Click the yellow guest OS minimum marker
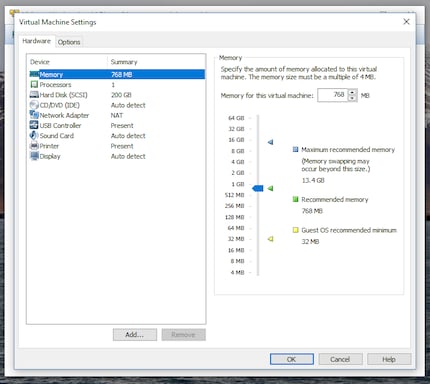Image resolution: width=430 pixels, height=384 pixels. click(270, 239)
